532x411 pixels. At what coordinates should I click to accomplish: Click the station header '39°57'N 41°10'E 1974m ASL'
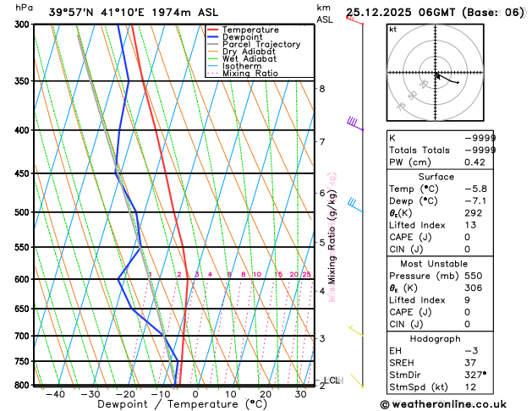tap(134, 13)
